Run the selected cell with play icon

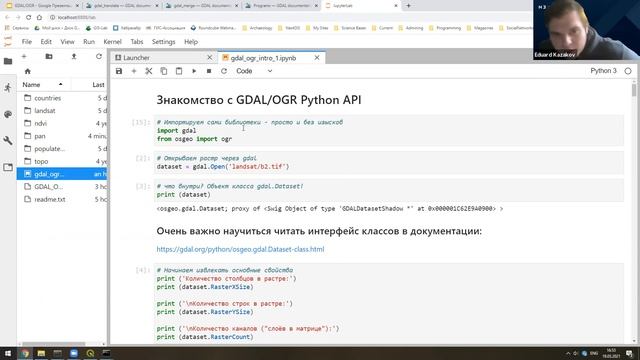click(x=194, y=71)
